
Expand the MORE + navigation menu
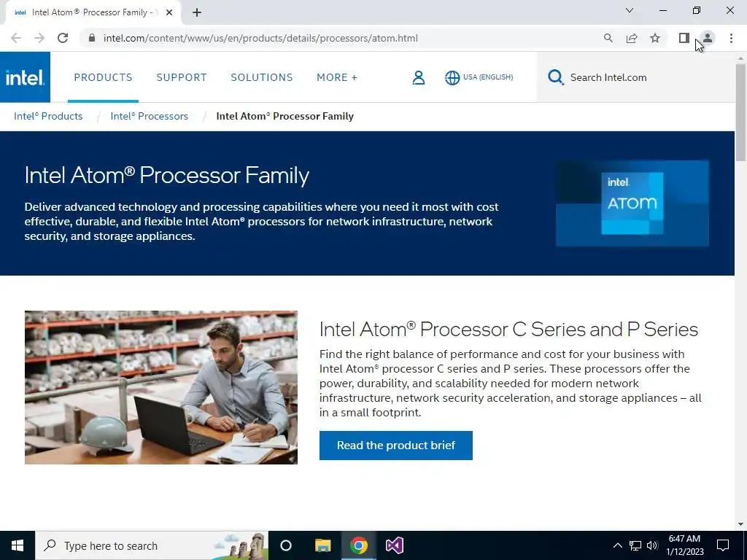(337, 77)
